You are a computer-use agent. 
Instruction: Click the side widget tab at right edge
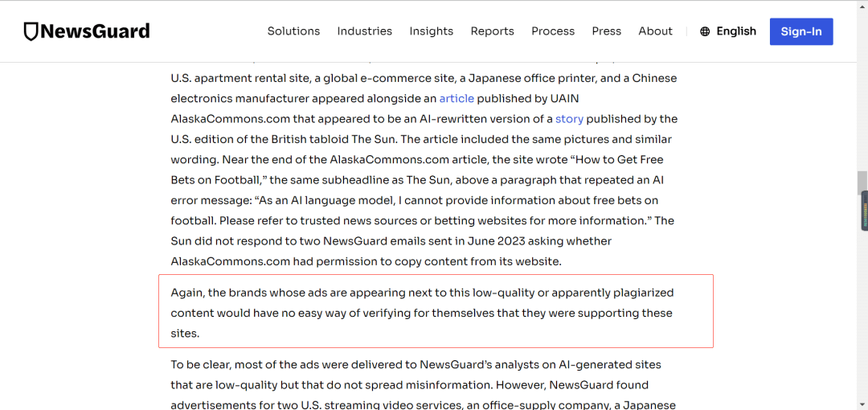864,211
